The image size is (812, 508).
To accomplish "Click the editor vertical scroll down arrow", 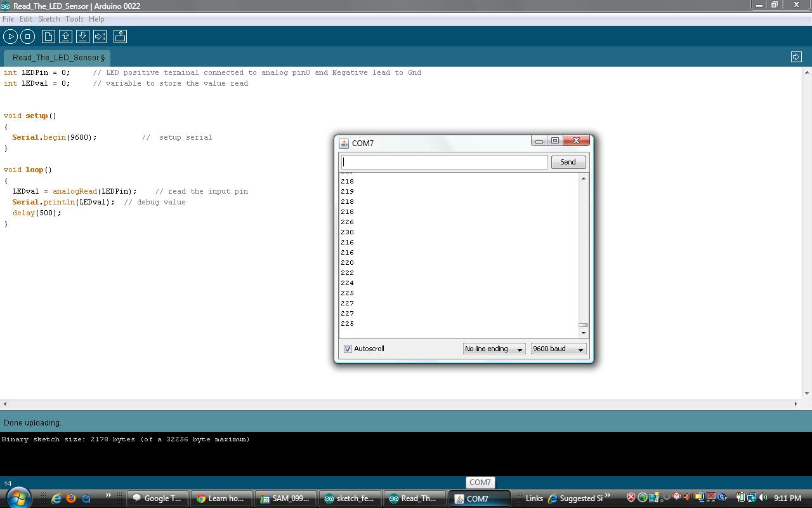I will pos(807,394).
